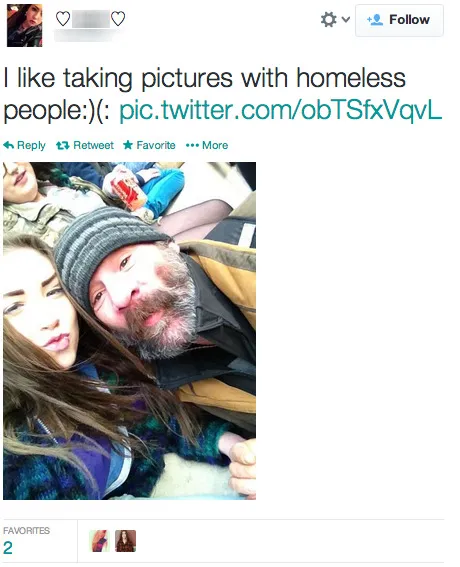Click the heart after the blurred name
This screenshot has width=460, height=567.
tap(118, 19)
